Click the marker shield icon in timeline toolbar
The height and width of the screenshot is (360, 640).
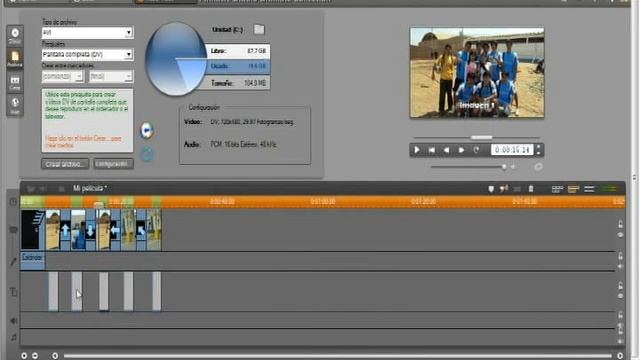pyautogui.click(x=491, y=189)
